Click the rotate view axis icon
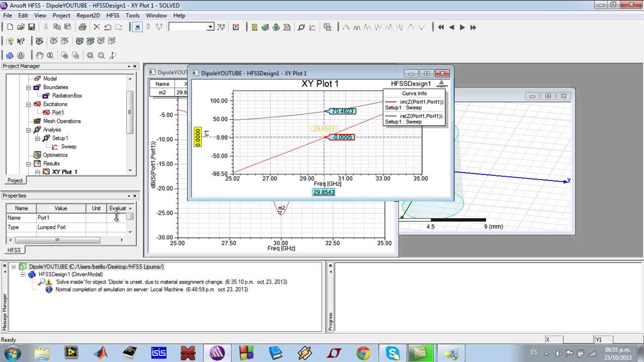The width and height of the screenshot is (644, 362). [112, 56]
